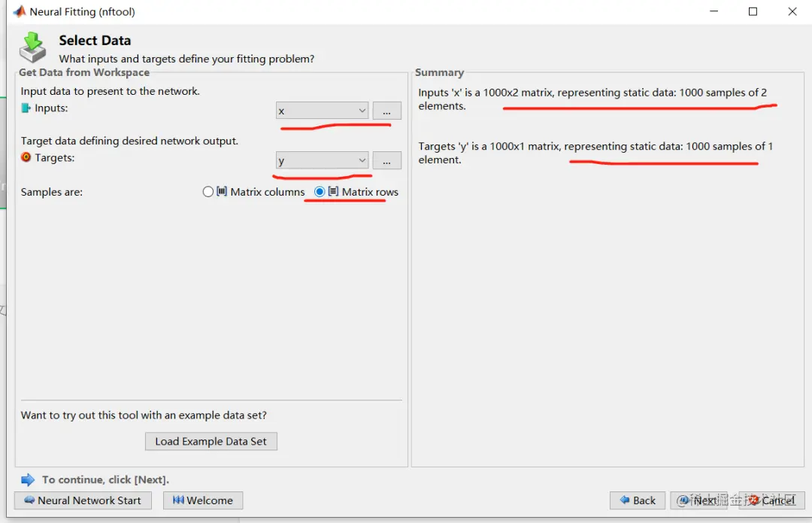The width and height of the screenshot is (812, 523).
Task: Click the 'Neural Fitting (nftool)' window title
Action: pos(83,11)
